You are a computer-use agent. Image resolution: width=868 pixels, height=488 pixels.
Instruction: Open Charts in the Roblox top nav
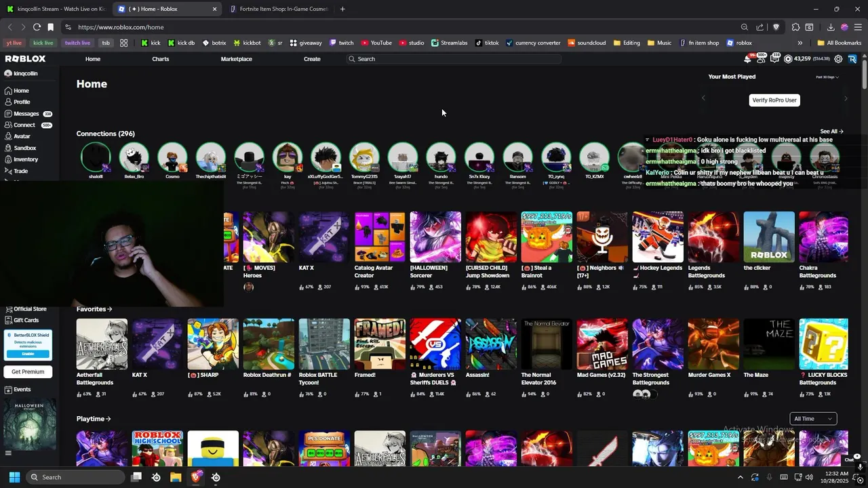click(x=161, y=59)
